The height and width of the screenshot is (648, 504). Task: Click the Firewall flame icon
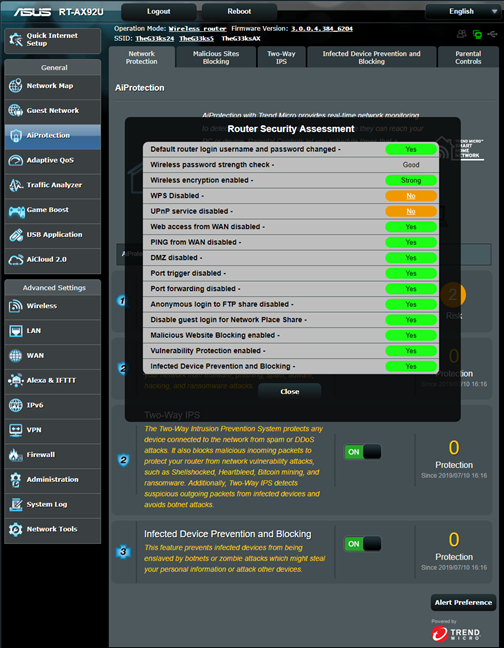(x=16, y=455)
